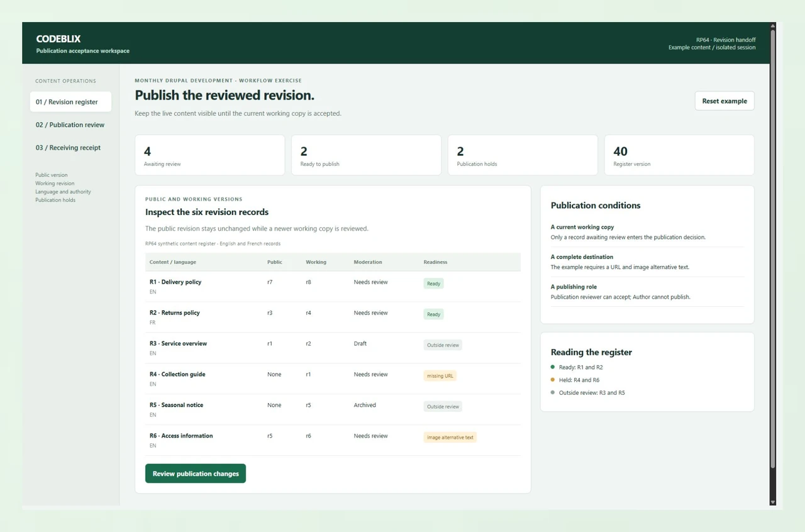Click 'Ready: R1 and R2' legend entry
Image resolution: width=805 pixels, height=532 pixels.
pos(581,367)
